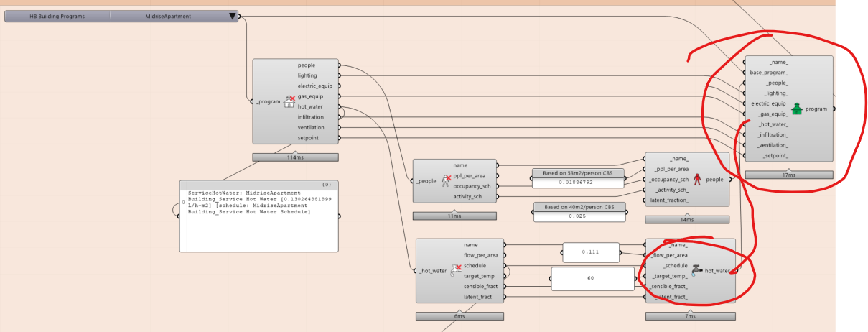Click the 17ms profiler label under Program
The height and width of the screenshot is (332, 868).
coord(788,175)
